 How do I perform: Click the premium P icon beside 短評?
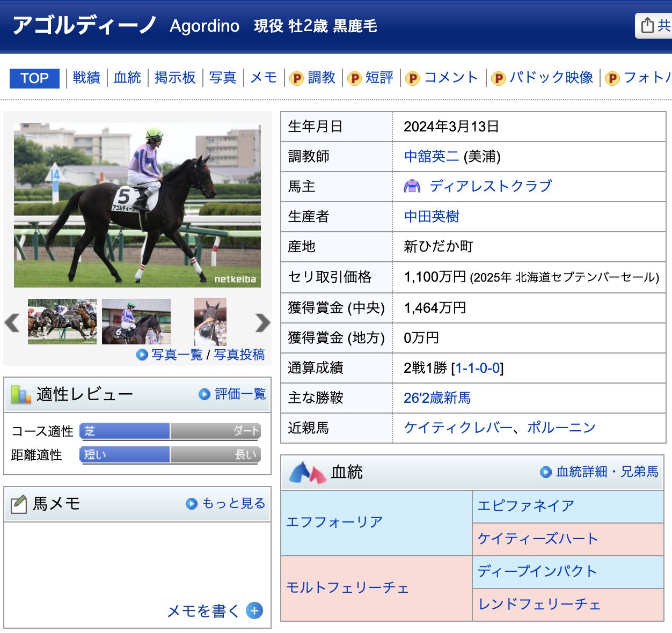click(354, 79)
